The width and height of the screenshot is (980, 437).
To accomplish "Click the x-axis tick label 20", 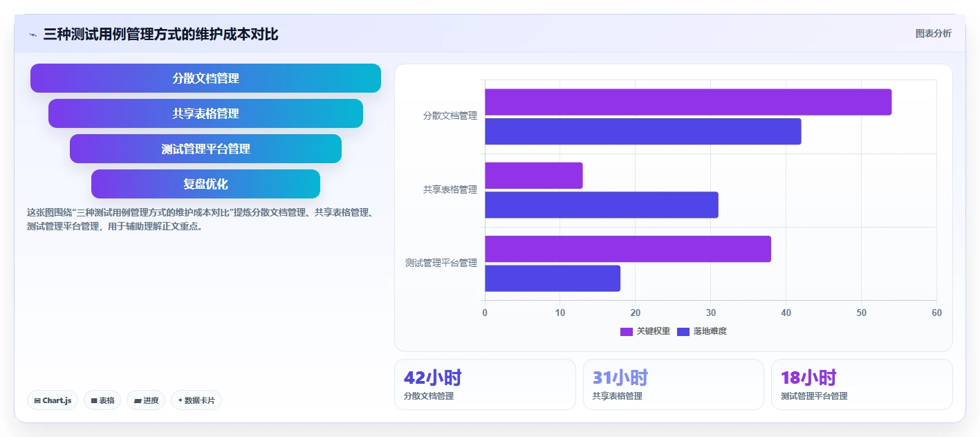I will pyautogui.click(x=636, y=313).
